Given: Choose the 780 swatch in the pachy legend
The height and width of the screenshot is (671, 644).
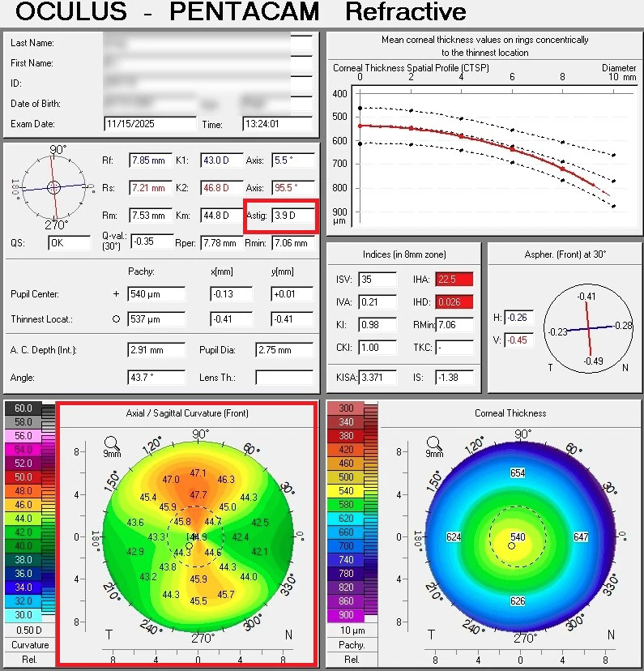Looking at the screenshot, I should (346, 574).
